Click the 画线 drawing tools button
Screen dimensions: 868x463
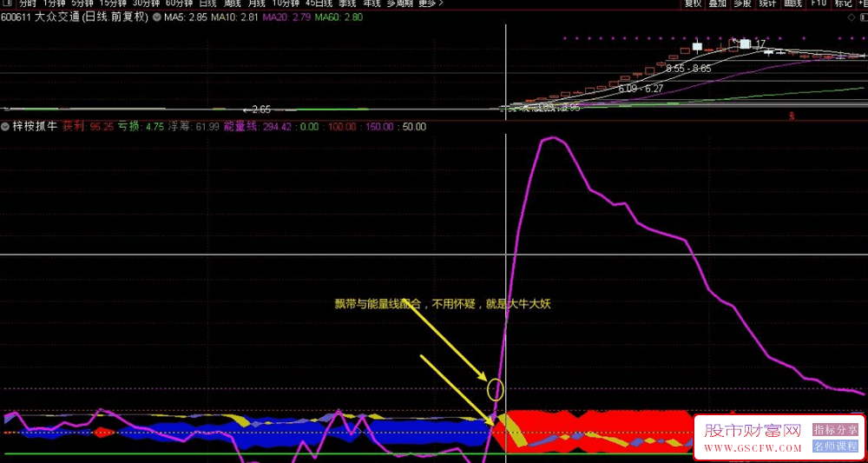point(792,3)
